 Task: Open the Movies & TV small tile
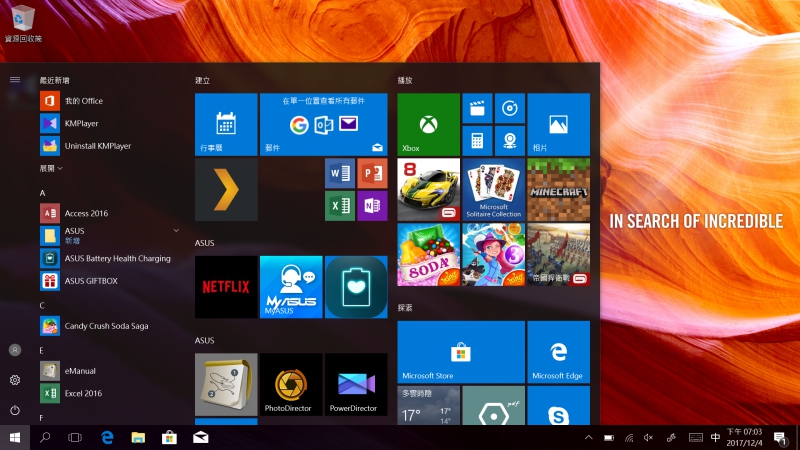point(477,108)
